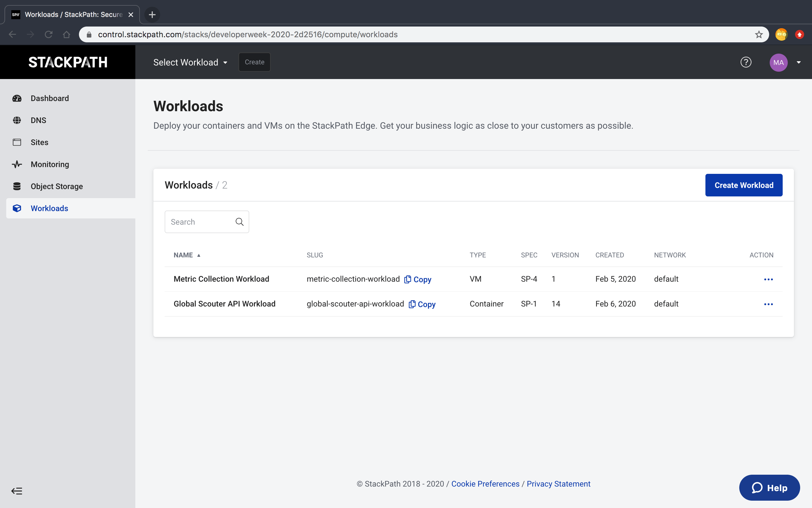Open action menu for Global Scouter API Workload

point(768,304)
